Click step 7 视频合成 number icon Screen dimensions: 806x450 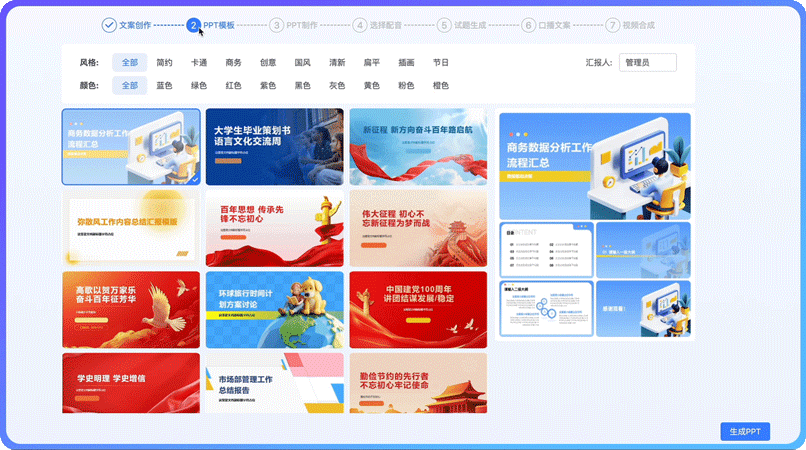click(x=612, y=24)
